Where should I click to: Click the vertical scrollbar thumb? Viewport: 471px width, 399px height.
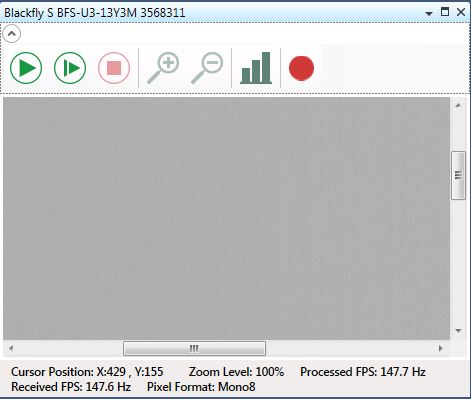tap(458, 175)
